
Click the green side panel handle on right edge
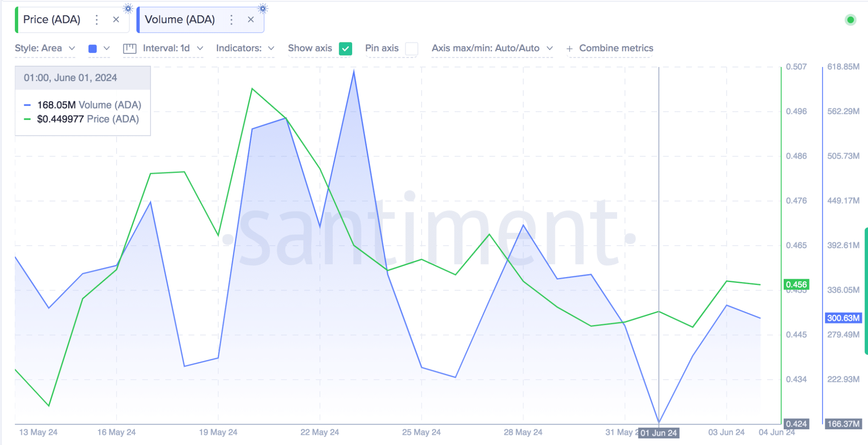(866, 291)
